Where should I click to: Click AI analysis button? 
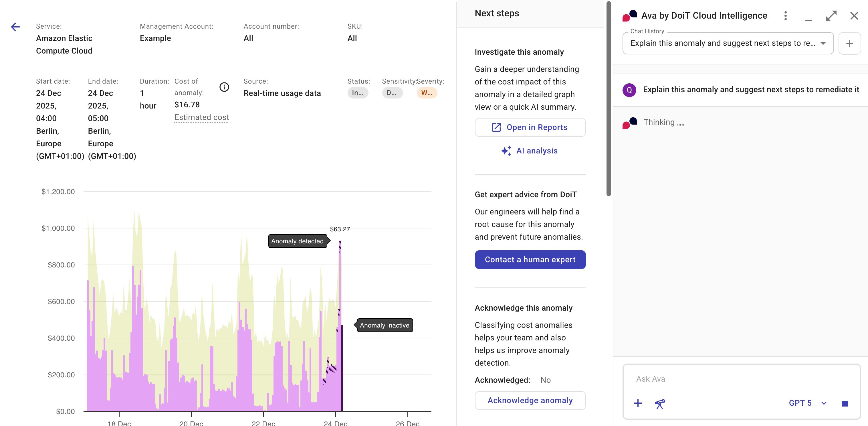click(x=530, y=151)
